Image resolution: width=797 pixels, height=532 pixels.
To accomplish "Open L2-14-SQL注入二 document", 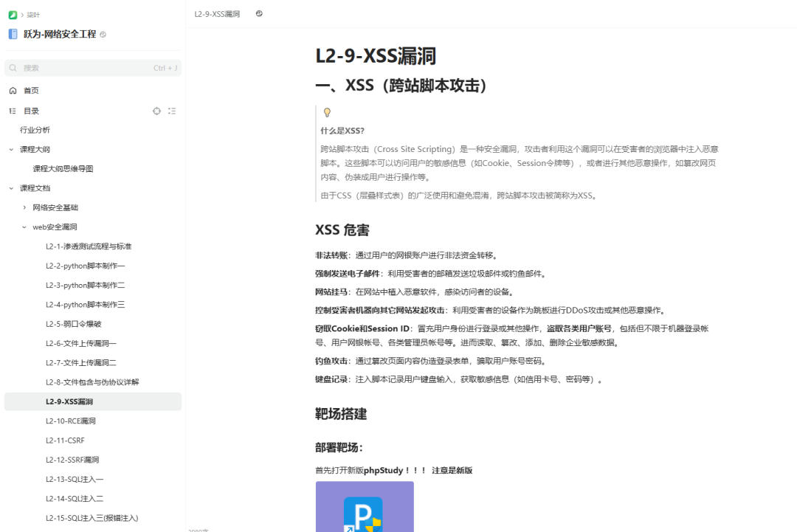I will tap(75, 499).
